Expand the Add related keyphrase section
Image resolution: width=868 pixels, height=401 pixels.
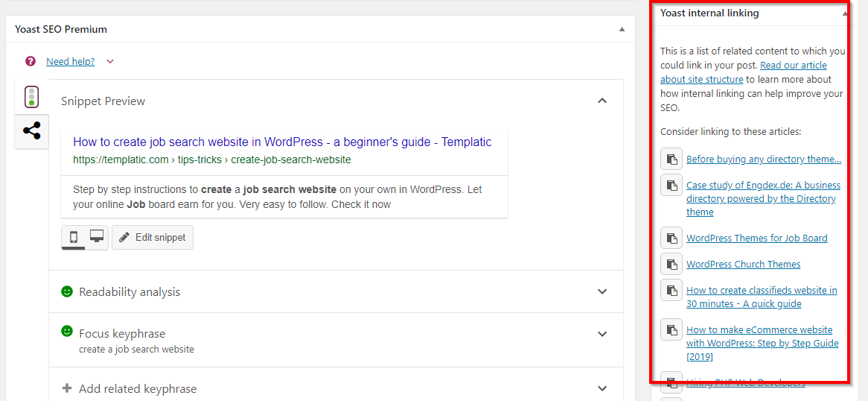pos(602,388)
